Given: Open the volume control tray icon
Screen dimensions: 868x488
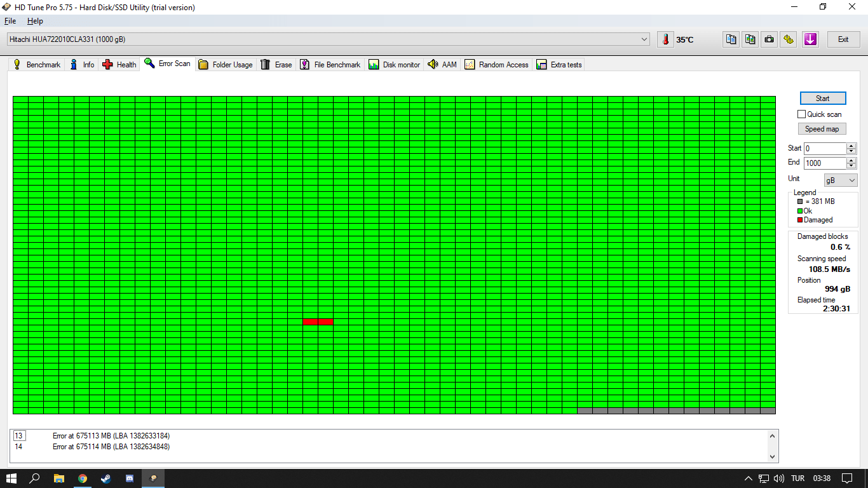Looking at the screenshot, I should (x=779, y=478).
